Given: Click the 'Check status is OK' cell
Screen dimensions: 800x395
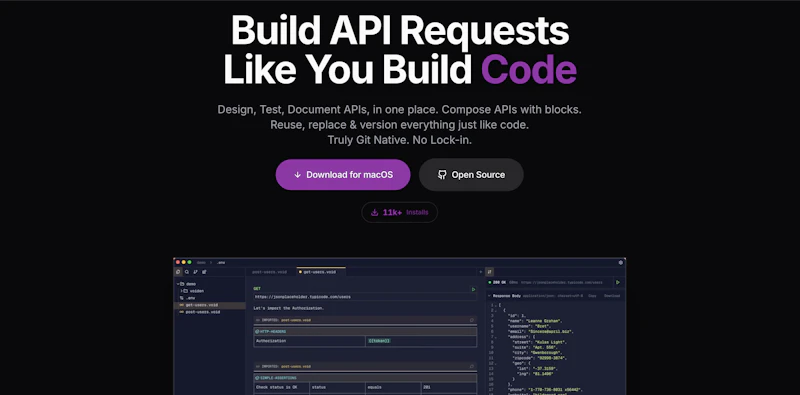Looking at the screenshot, I should click(282, 387).
